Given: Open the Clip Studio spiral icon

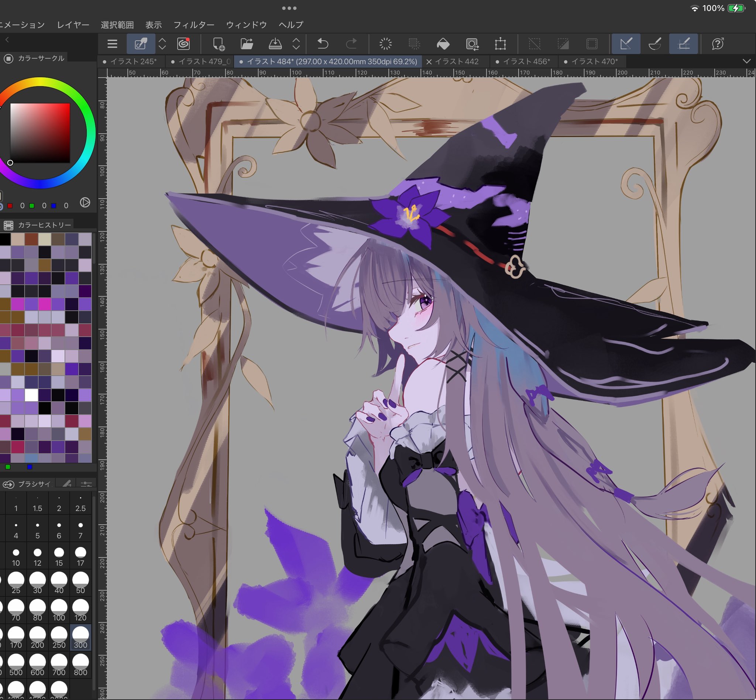Looking at the screenshot, I should click(x=184, y=44).
